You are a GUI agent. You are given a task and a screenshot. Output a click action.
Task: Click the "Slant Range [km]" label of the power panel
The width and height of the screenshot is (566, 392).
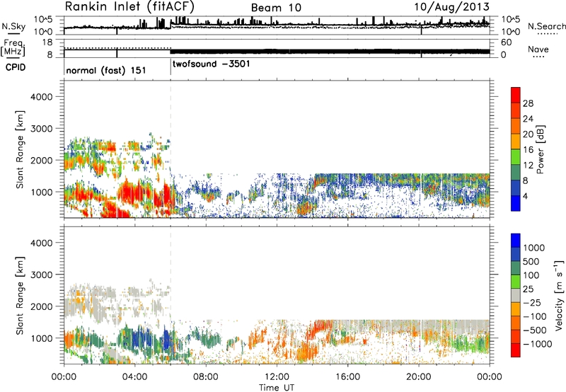(x=20, y=150)
